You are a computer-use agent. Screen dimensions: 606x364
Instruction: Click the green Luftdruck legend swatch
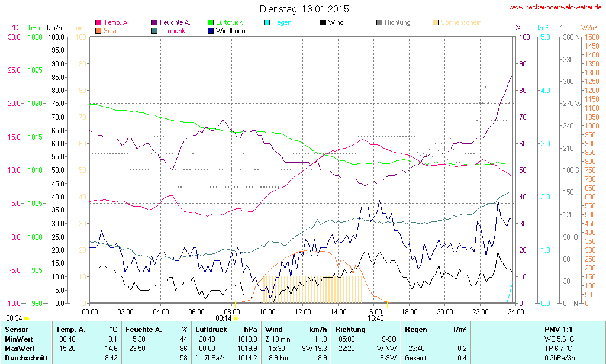[x=211, y=22]
